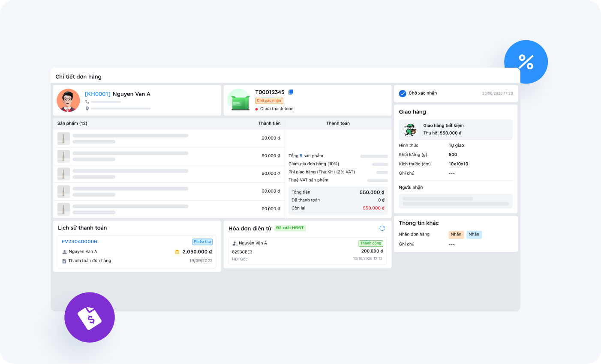Open payment voucher PV230400006
The height and width of the screenshot is (364, 601).
coord(79,242)
